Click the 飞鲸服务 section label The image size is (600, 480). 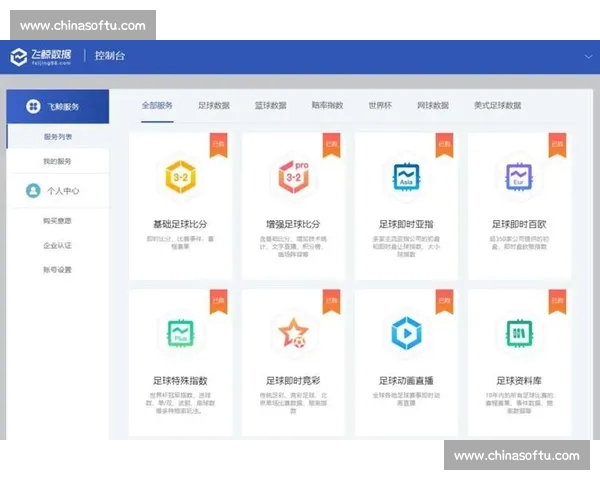pos(63,107)
